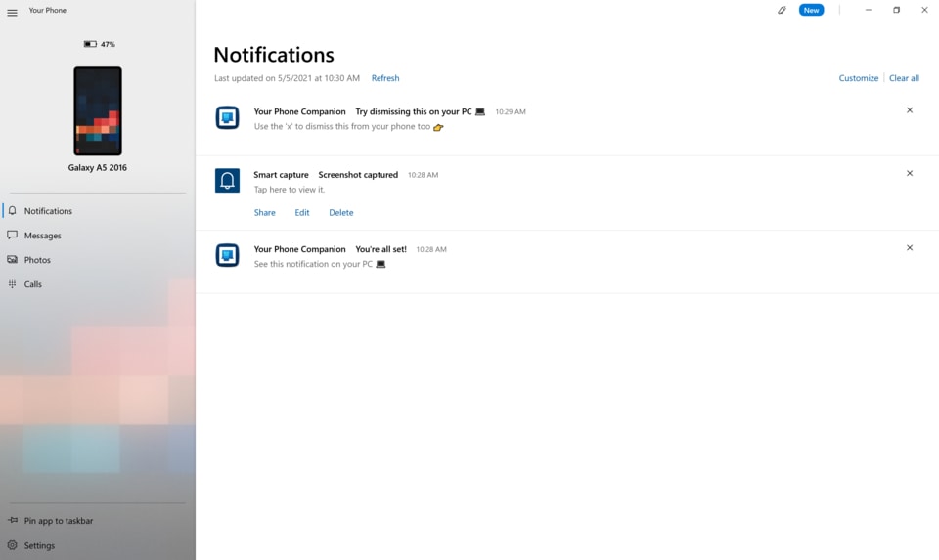Screen dimensions: 939x560
Task: Select the Galaxy A5 2016 phone thumbnail
Action: coord(98,110)
